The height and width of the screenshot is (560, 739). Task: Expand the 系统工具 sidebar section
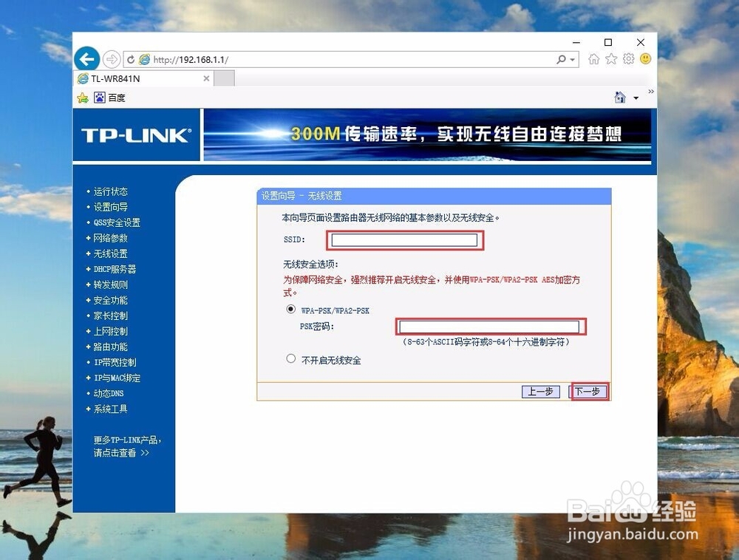109,409
